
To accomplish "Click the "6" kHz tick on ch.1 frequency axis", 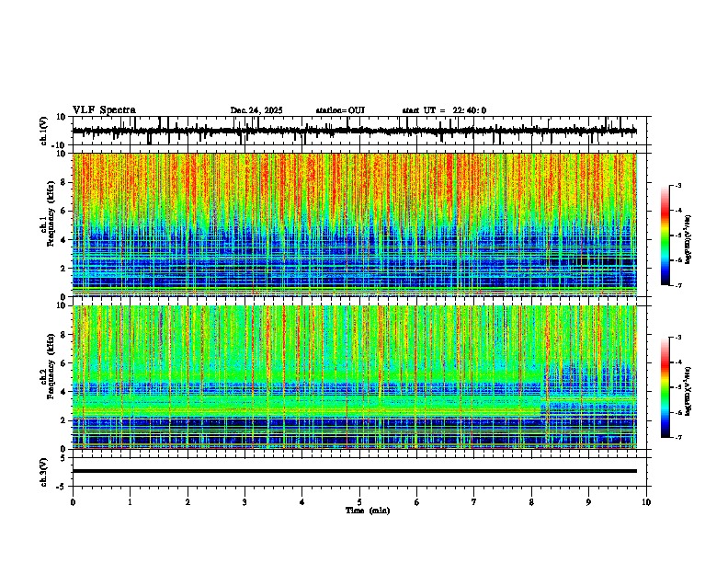I will (x=63, y=211).
